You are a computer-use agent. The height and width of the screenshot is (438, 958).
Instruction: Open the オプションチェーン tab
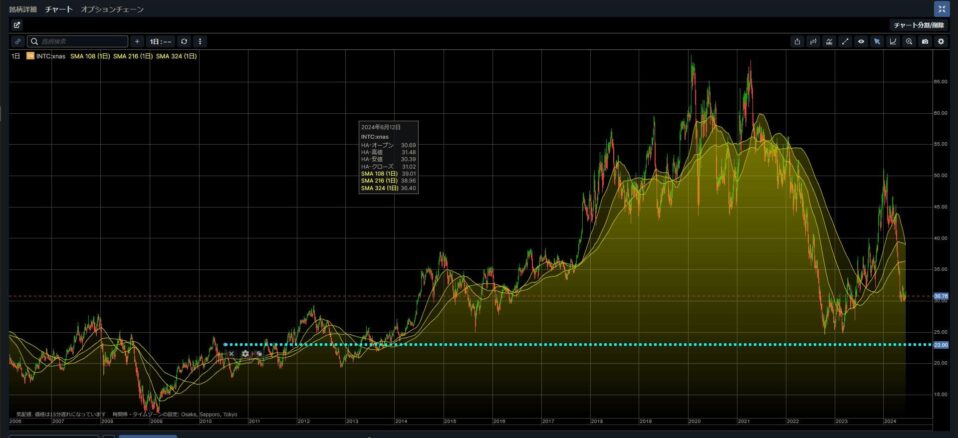coord(112,9)
